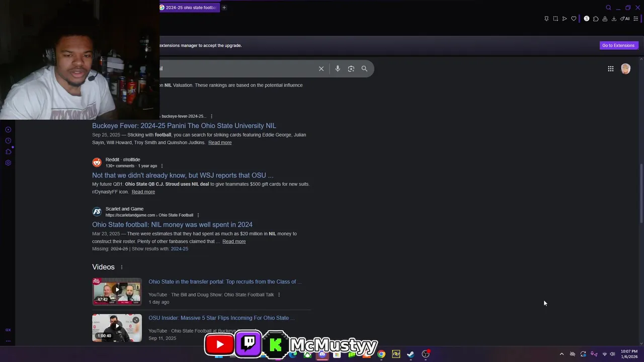Image resolution: width=644 pixels, height=362 pixels.
Task: Open sidebar player icon
Action: [x=8, y=130]
